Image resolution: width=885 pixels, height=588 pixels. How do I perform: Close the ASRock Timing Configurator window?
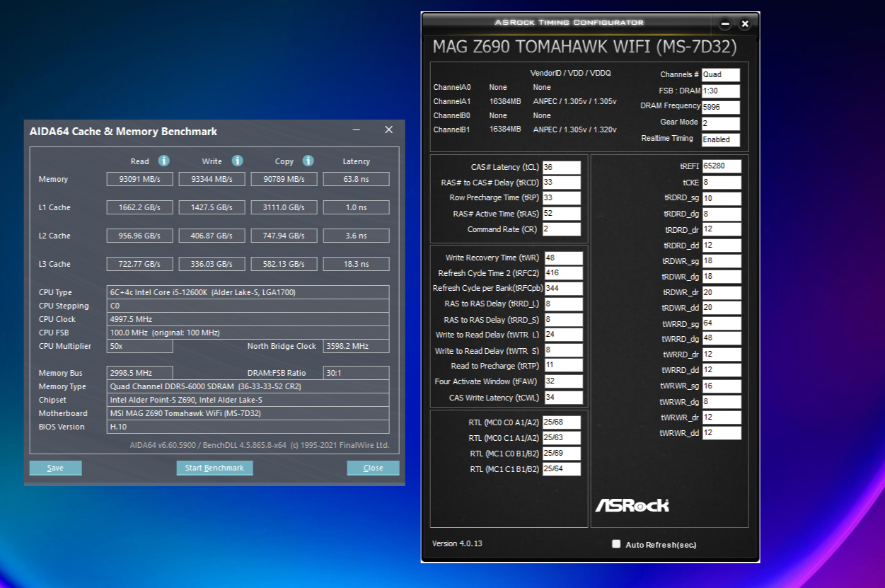(x=745, y=24)
